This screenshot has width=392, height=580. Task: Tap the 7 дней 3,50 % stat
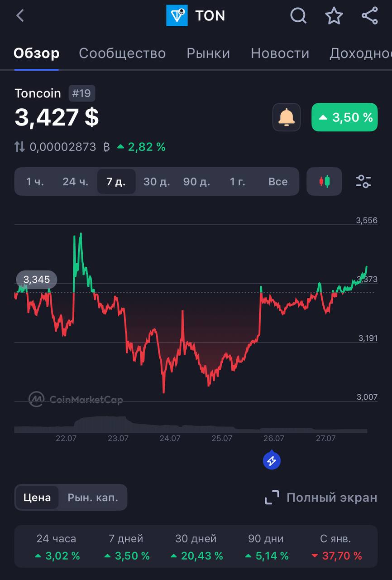[x=126, y=547]
